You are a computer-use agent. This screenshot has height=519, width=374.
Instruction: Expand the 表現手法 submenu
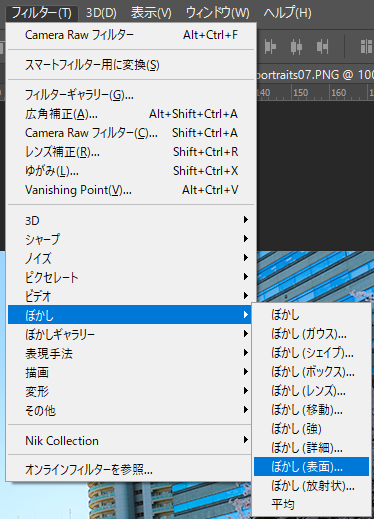130,353
